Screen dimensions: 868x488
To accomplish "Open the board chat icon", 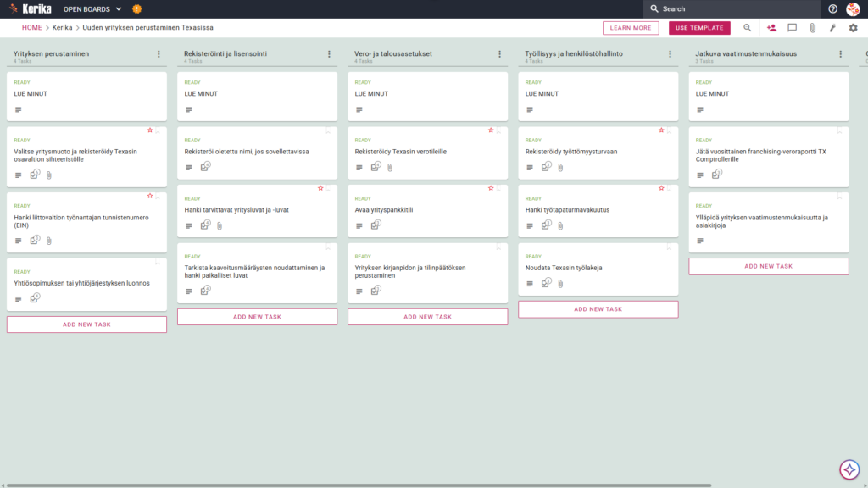I will tap(793, 28).
